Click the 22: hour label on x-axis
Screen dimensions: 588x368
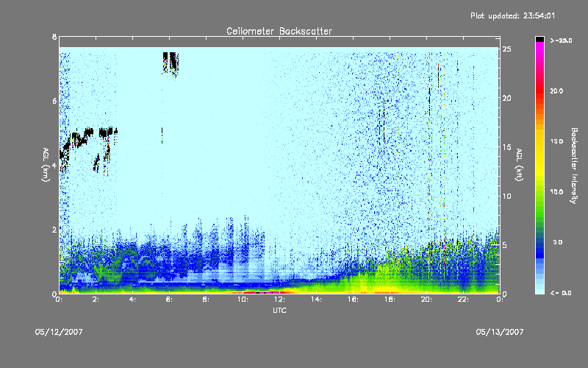click(x=463, y=300)
